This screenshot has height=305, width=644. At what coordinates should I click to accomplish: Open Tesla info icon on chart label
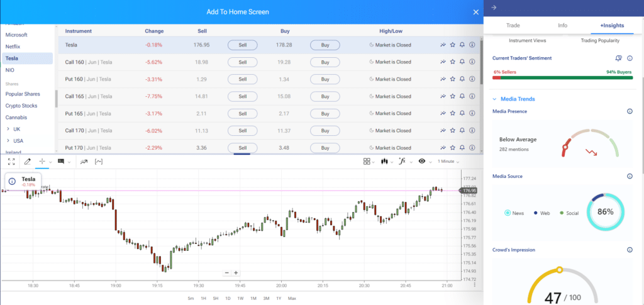coord(13,182)
